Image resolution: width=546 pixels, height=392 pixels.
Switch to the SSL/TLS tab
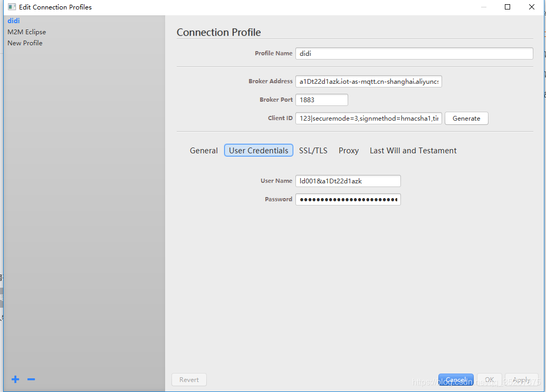[313, 151]
